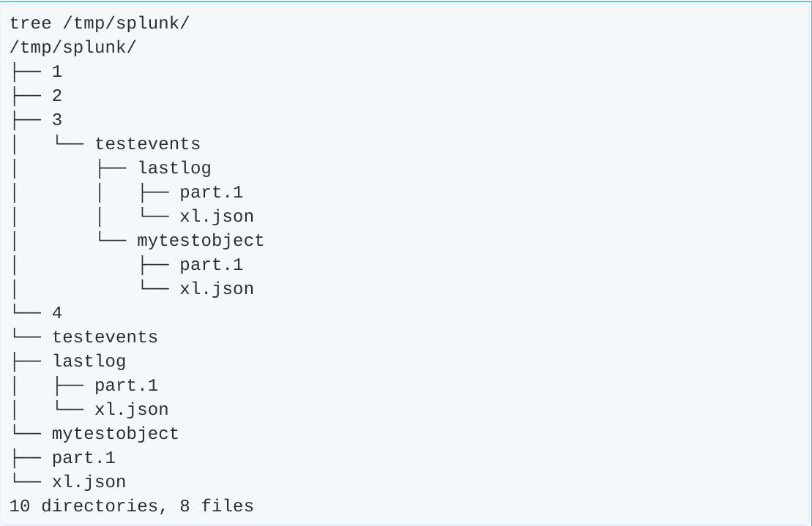
Task: Click part.1 under the deeply nested lastlog
Action: (x=211, y=192)
